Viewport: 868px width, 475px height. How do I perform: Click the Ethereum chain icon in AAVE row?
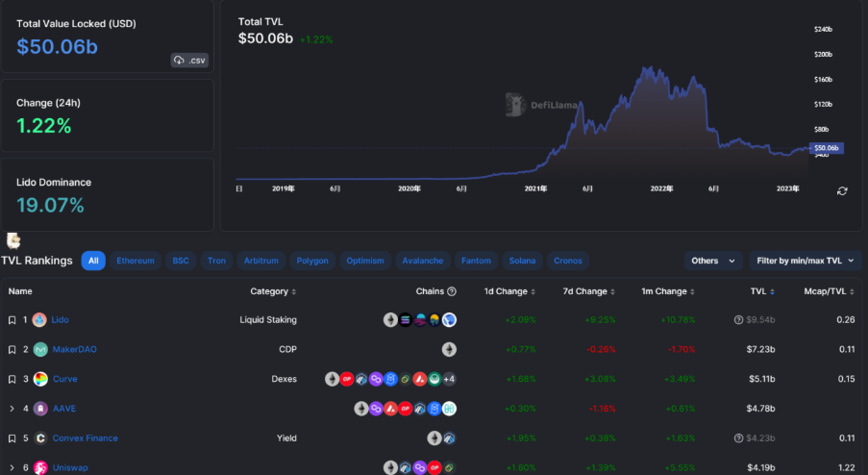pos(360,409)
